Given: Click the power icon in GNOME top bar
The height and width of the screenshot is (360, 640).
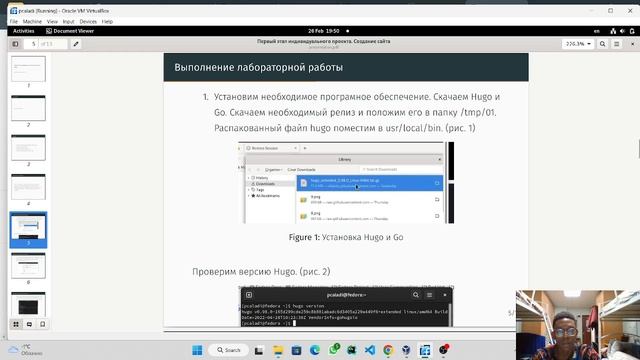Looking at the screenshot, I should 632,31.
